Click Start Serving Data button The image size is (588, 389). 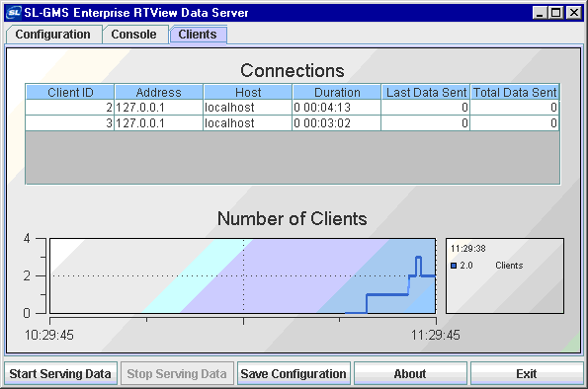tap(60, 373)
